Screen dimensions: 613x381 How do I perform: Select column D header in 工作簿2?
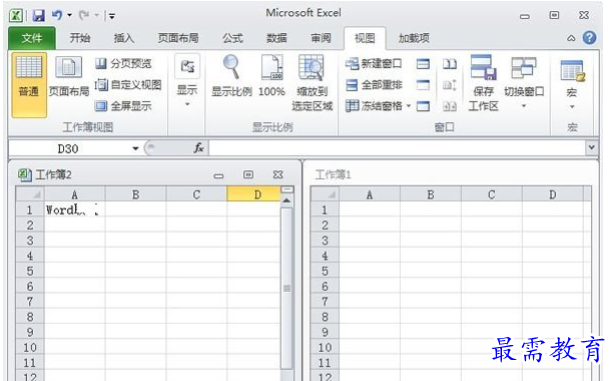pyautogui.click(x=254, y=195)
